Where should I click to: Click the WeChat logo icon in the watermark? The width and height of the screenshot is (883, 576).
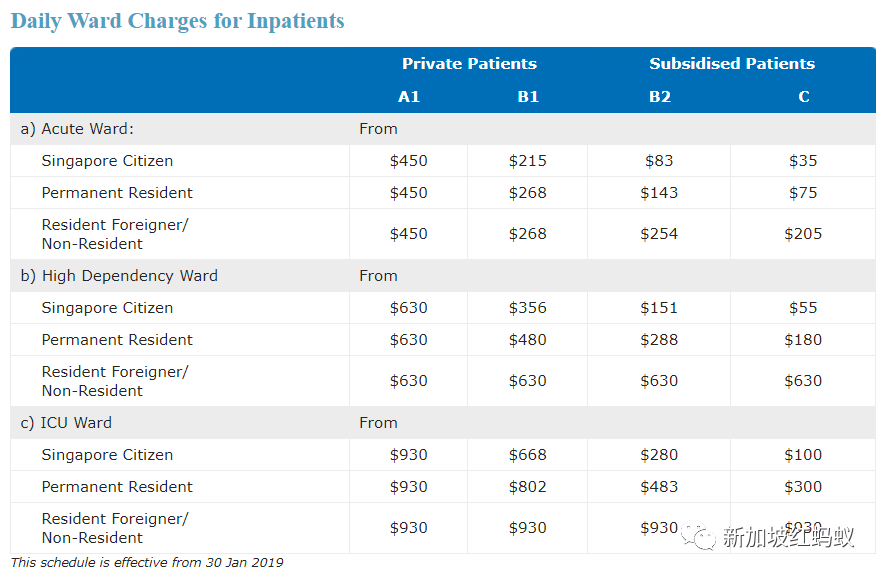[699, 537]
